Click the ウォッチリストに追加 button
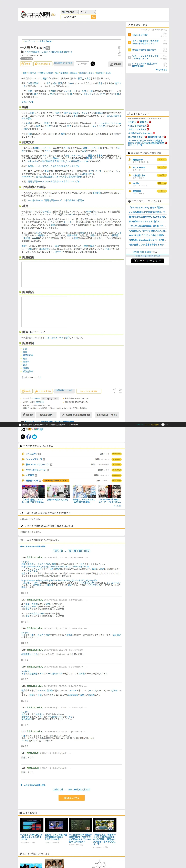 [89, 391]
